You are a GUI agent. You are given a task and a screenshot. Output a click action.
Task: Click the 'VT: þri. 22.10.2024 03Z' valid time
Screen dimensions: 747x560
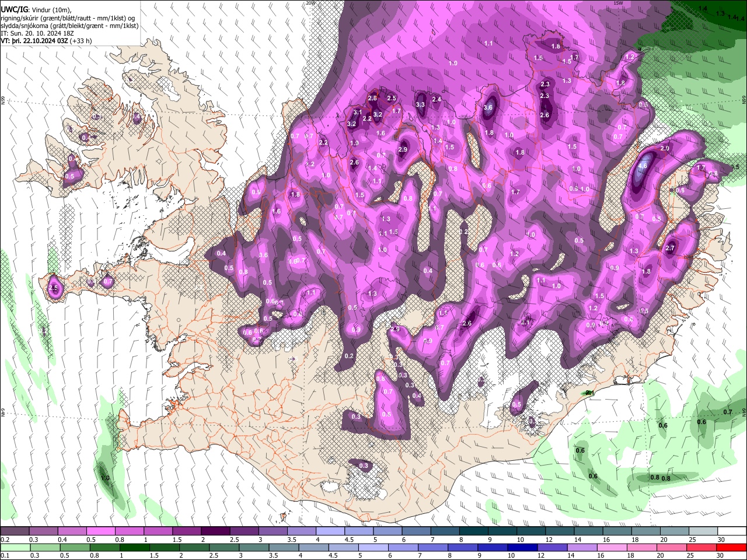tap(34, 41)
